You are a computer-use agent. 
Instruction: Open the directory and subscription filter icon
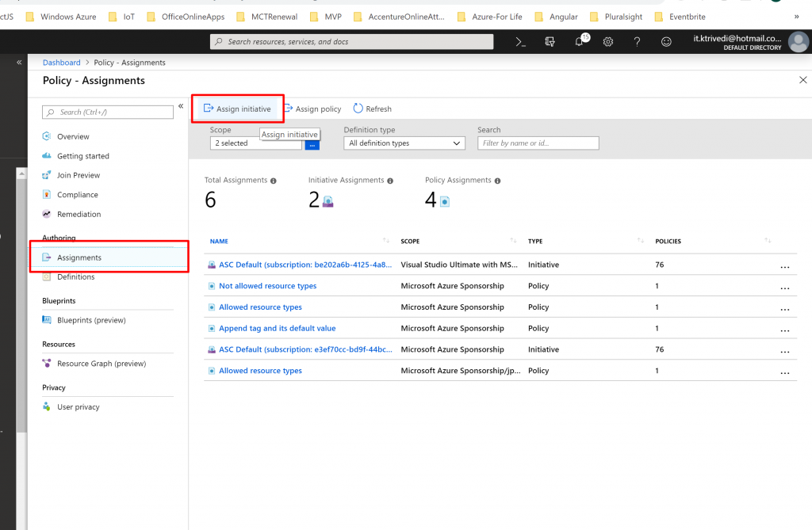point(550,42)
